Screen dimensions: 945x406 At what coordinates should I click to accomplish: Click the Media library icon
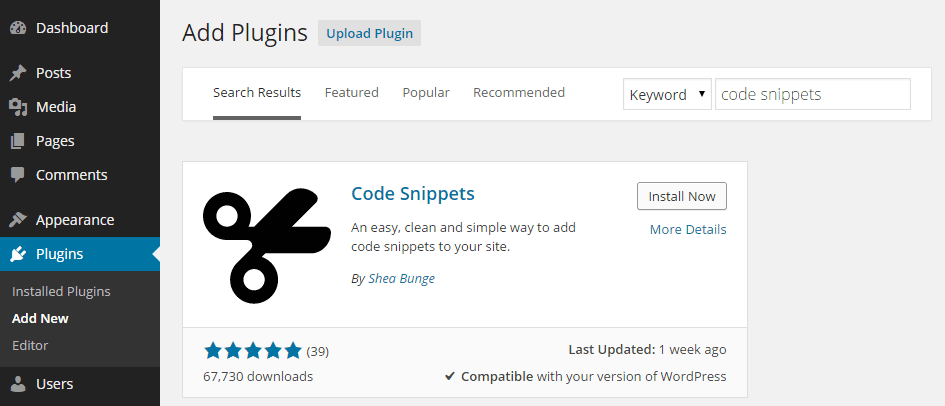[19, 107]
